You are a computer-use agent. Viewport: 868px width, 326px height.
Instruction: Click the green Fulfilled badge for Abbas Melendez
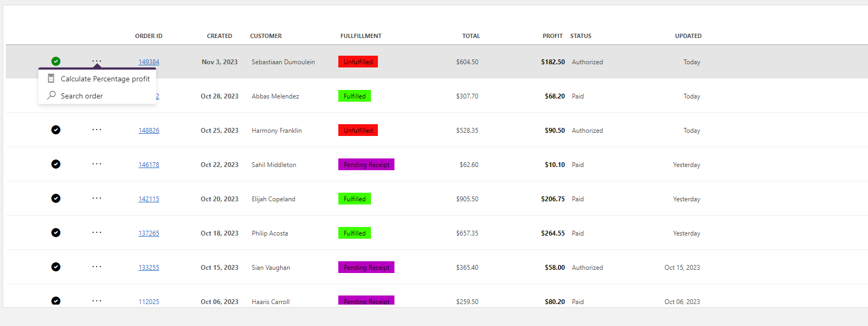point(354,96)
